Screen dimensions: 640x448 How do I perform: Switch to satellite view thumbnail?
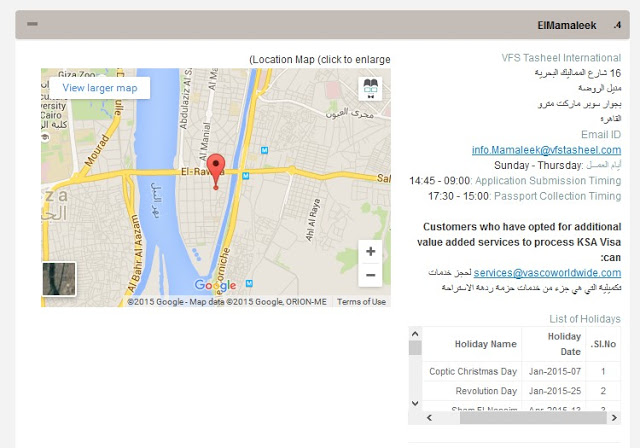(59, 279)
